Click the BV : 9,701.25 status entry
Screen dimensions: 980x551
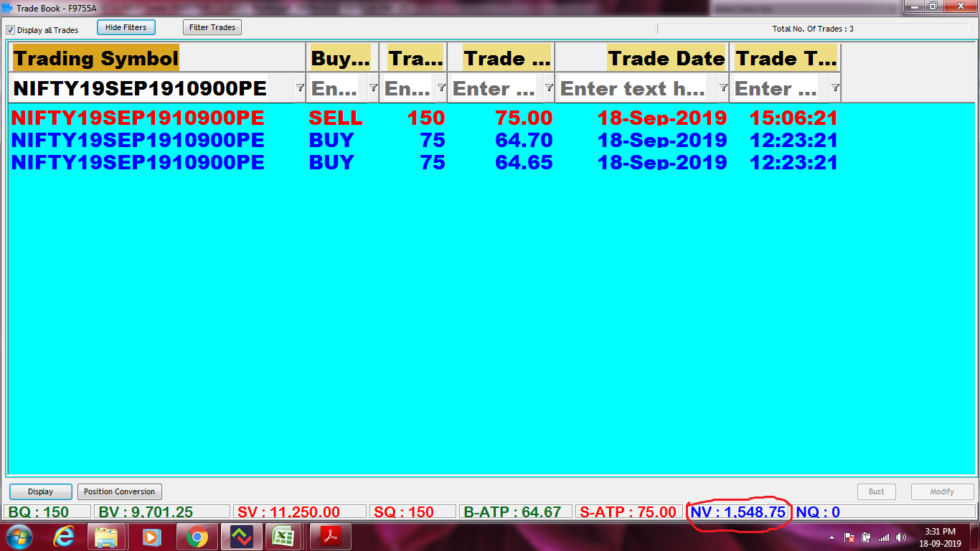tap(163, 512)
